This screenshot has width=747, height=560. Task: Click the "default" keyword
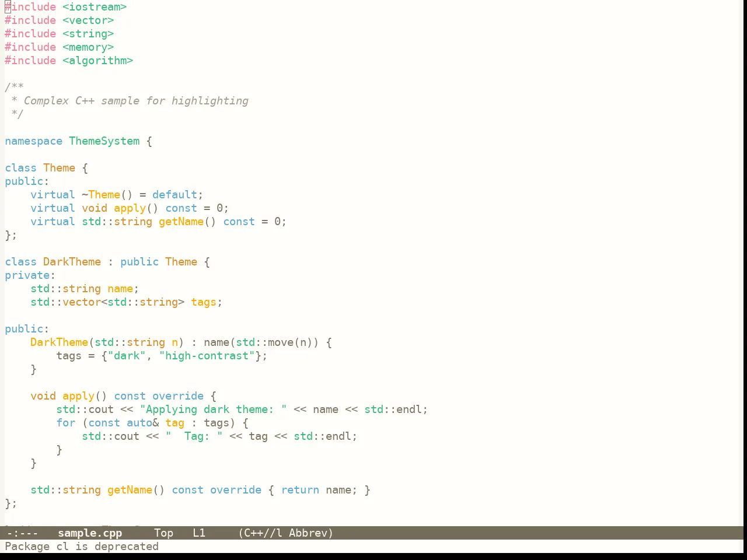click(x=174, y=195)
